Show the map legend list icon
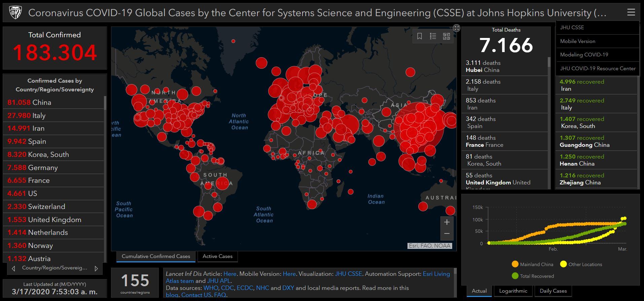The height and width of the screenshot is (301, 644). (x=433, y=36)
